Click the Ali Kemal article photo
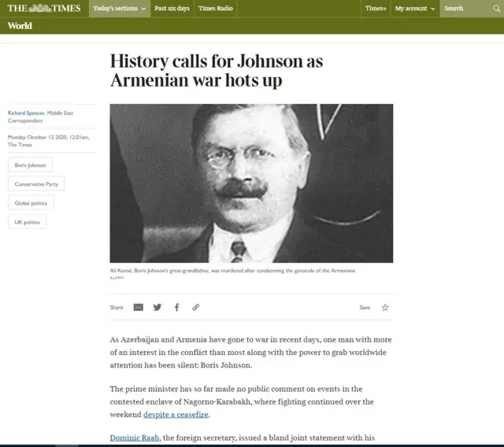This screenshot has width=504, height=447. pos(251,183)
